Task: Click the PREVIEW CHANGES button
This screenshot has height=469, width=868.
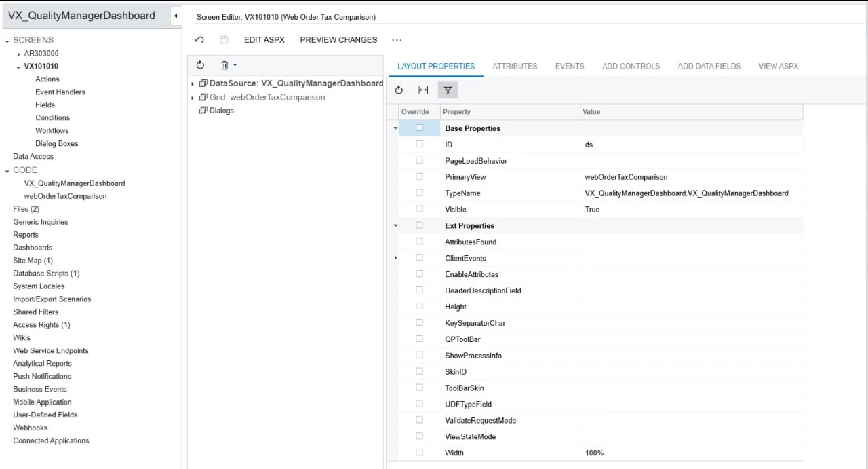Action: [x=338, y=40]
